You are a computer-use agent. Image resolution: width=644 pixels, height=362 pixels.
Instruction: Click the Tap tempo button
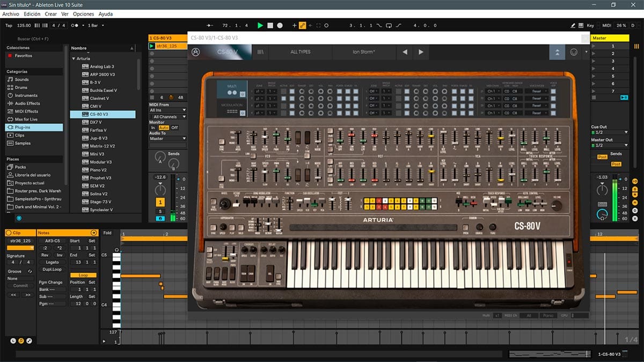[9, 25]
